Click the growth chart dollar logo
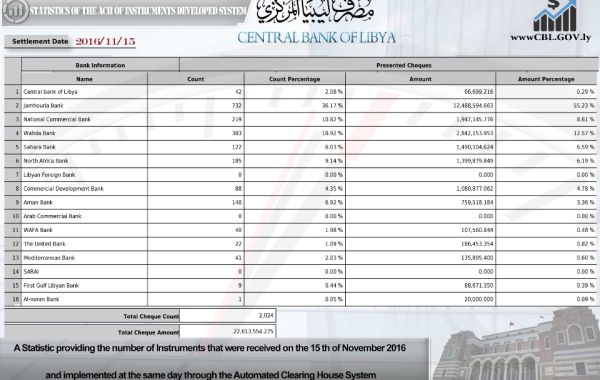This screenshot has width=600, height=380. point(555,16)
